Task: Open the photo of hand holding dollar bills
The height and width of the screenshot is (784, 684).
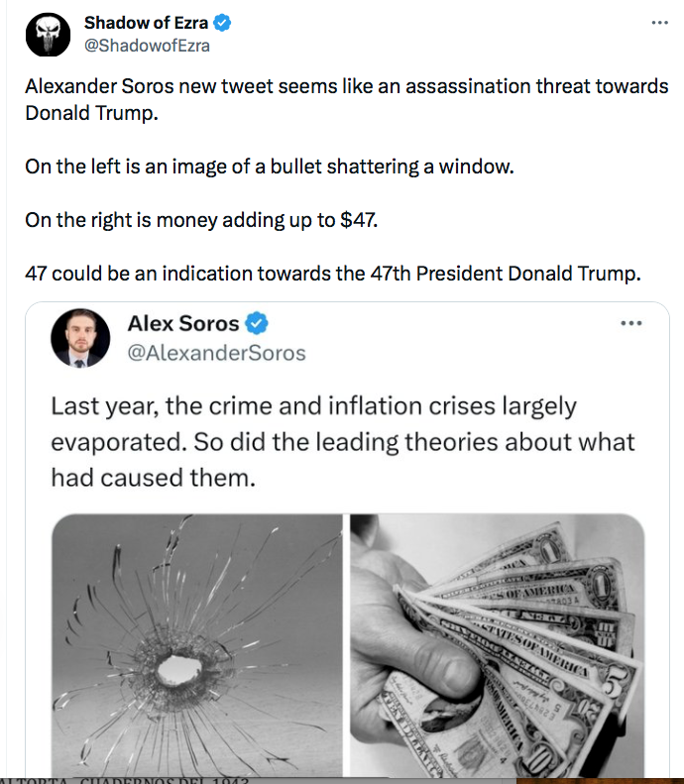Action: point(497,636)
